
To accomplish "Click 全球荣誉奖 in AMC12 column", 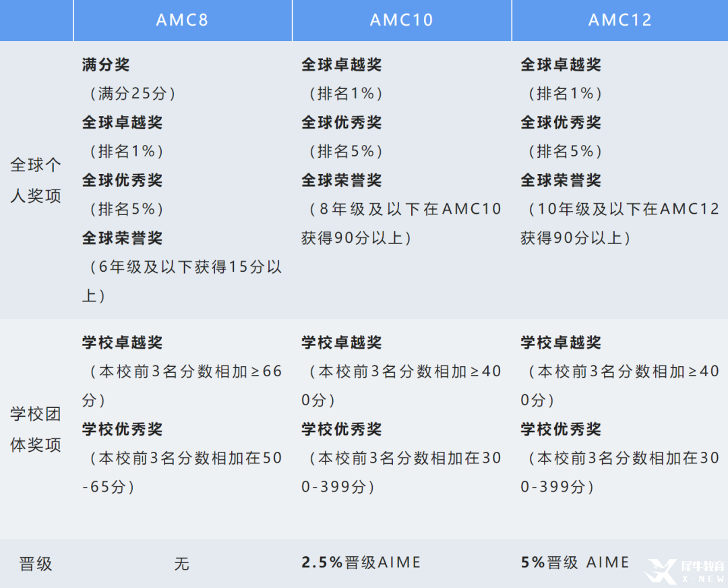I will pyautogui.click(x=560, y=180).
